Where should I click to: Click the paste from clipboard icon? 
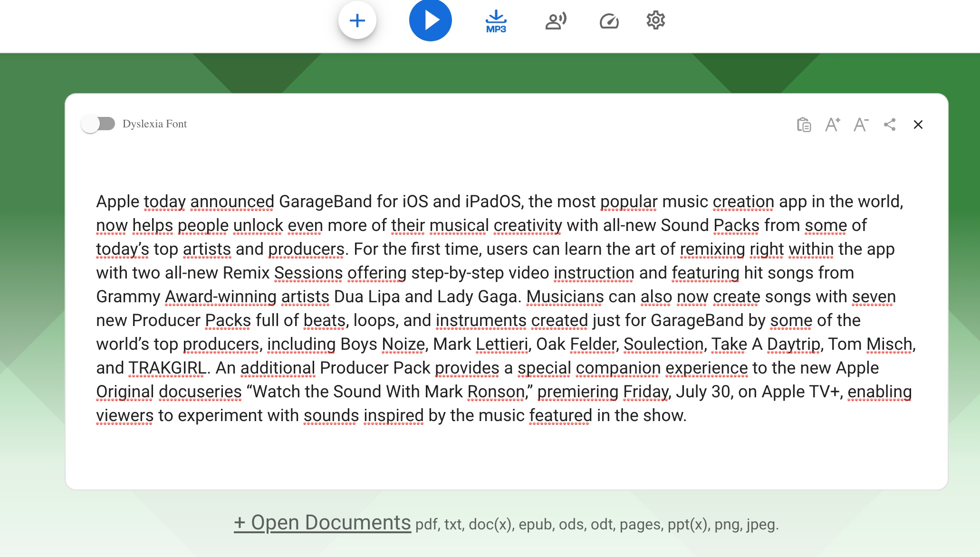coord(804,125)
